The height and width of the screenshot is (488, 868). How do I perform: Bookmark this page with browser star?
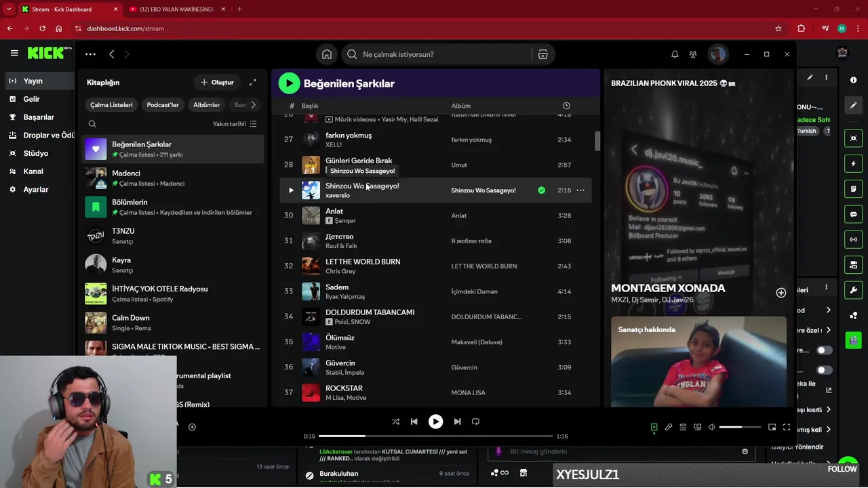click(778, 28)
